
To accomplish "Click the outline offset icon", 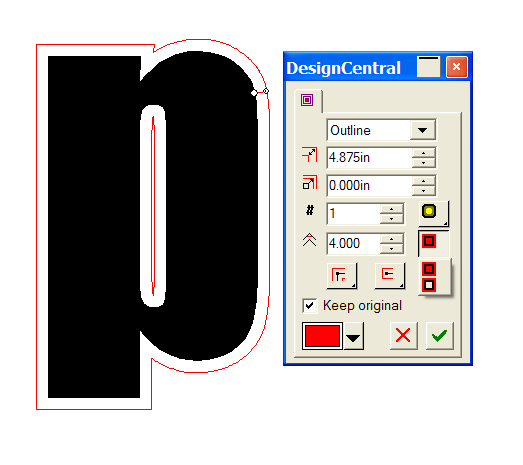I will pos(310,155).
